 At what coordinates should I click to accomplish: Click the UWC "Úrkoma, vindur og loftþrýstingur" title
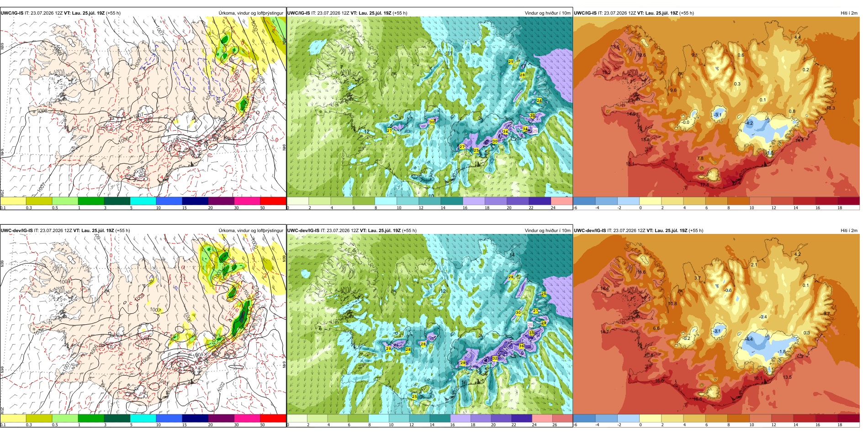251,13
